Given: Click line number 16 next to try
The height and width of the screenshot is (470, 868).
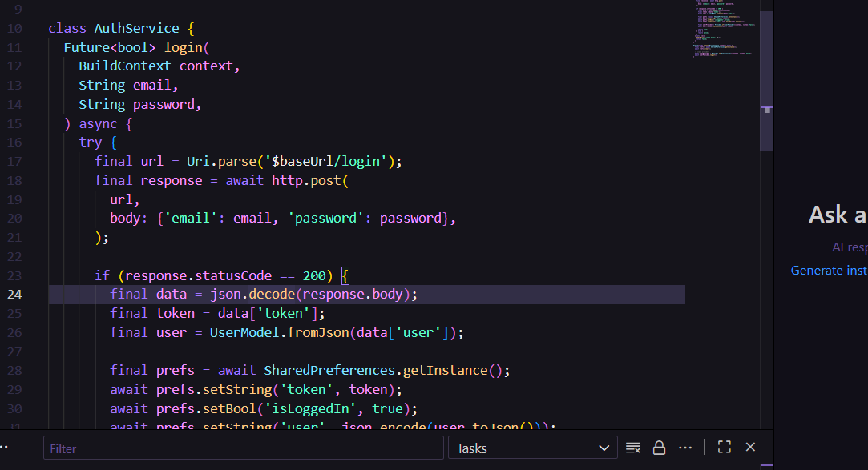Looking at the screenshot, I should (15, 143).
